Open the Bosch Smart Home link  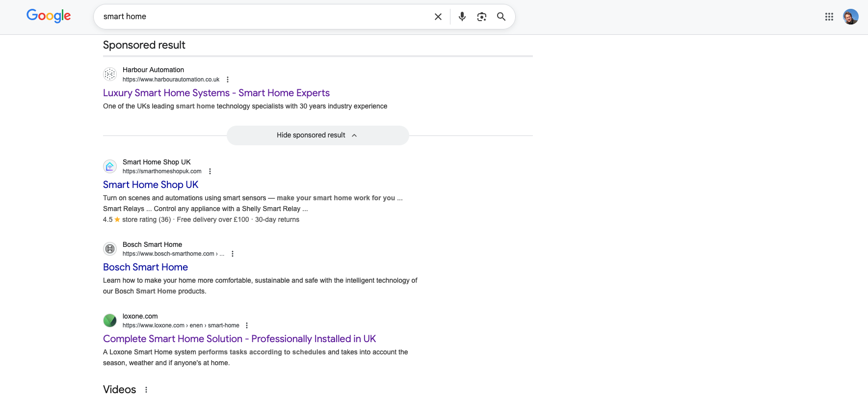click(x=145, y=267)
